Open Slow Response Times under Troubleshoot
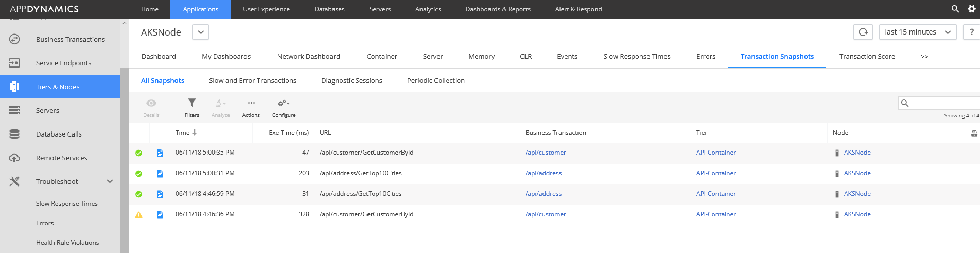980x253 pixels. 67,204
